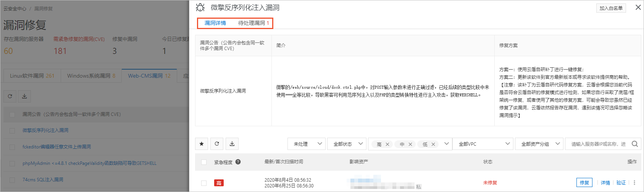Download the background vulnerability list
Viewport: 644px width, 192px height.
tap(24, 96)
